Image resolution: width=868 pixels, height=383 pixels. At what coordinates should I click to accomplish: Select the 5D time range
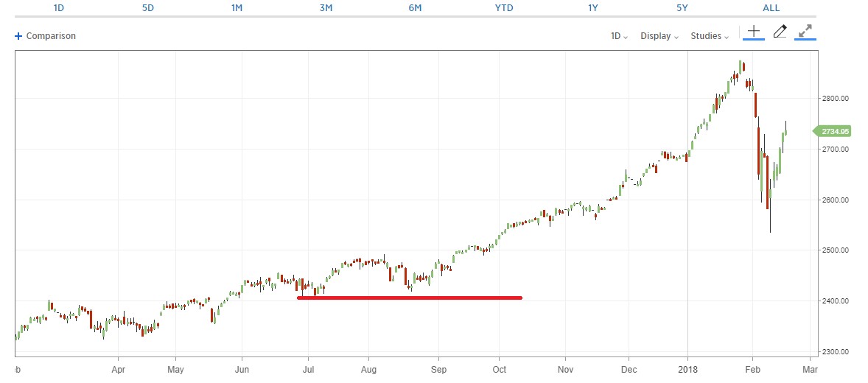(x=147, y=7)
